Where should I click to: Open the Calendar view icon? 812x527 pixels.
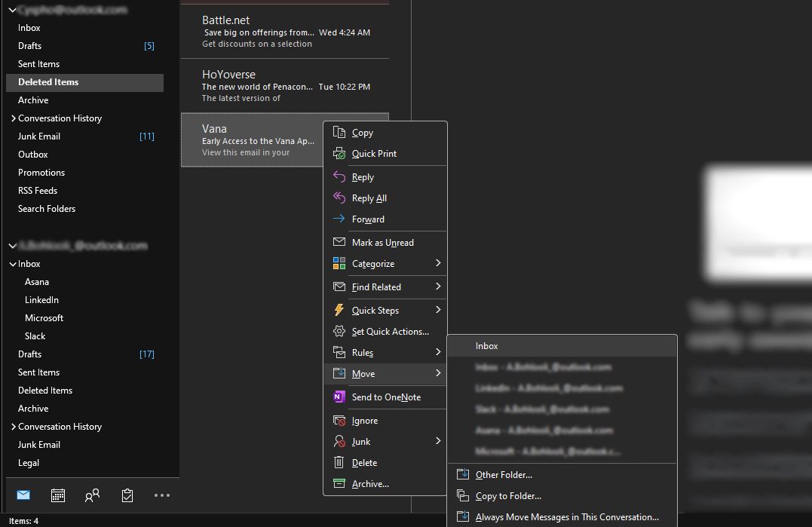[58, 495]
